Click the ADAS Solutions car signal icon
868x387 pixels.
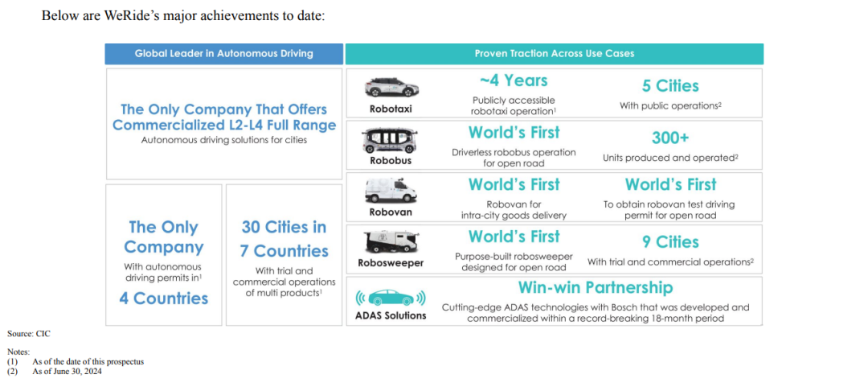(391, 298)
